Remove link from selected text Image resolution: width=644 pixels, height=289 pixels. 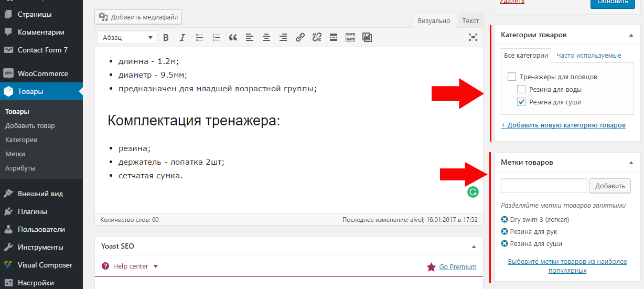[317, 37]
